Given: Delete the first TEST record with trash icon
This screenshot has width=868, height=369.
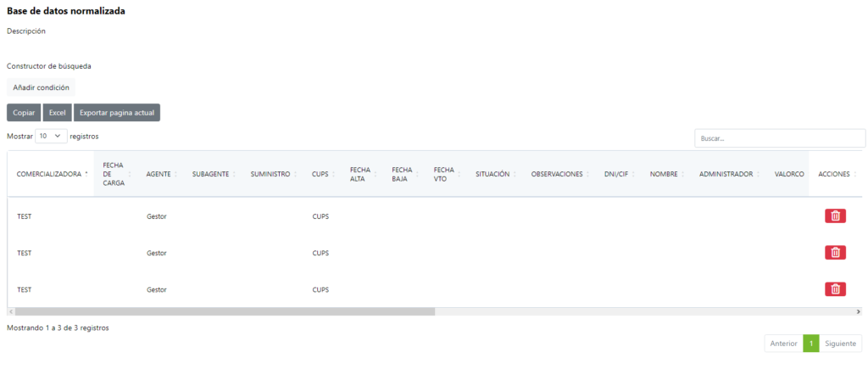Looking at the screenshot, I should (x=835, y=216).
